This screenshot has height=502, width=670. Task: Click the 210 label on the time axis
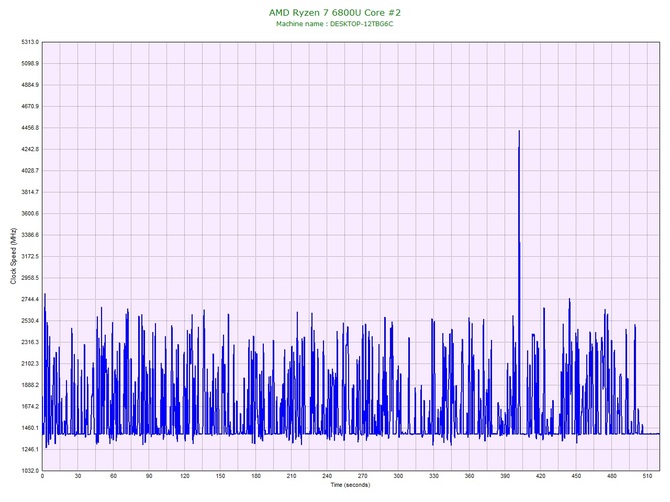pos(291,476)
